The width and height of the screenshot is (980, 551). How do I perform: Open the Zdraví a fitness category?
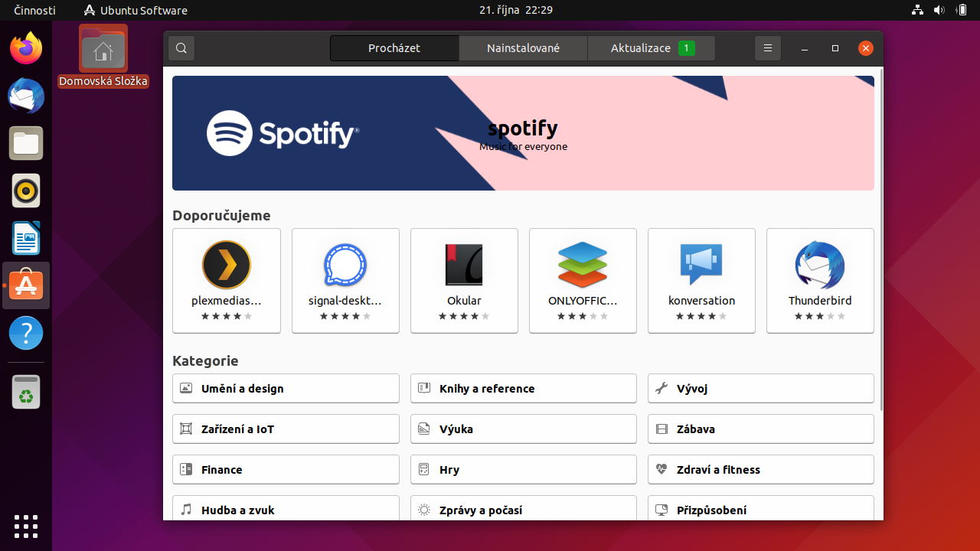click(760, 469)
